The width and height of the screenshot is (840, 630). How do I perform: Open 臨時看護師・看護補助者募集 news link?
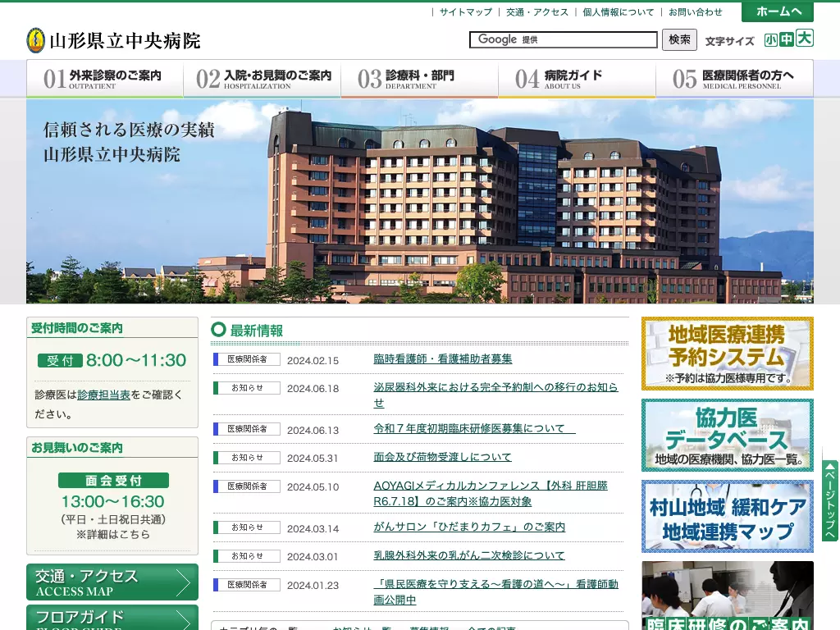[x=442, y=359]
